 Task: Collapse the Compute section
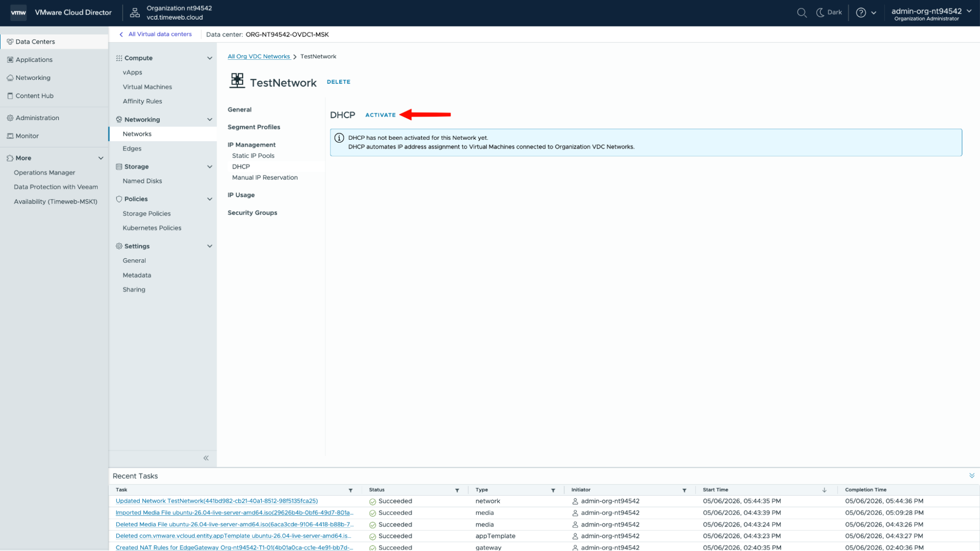point(209,58)
